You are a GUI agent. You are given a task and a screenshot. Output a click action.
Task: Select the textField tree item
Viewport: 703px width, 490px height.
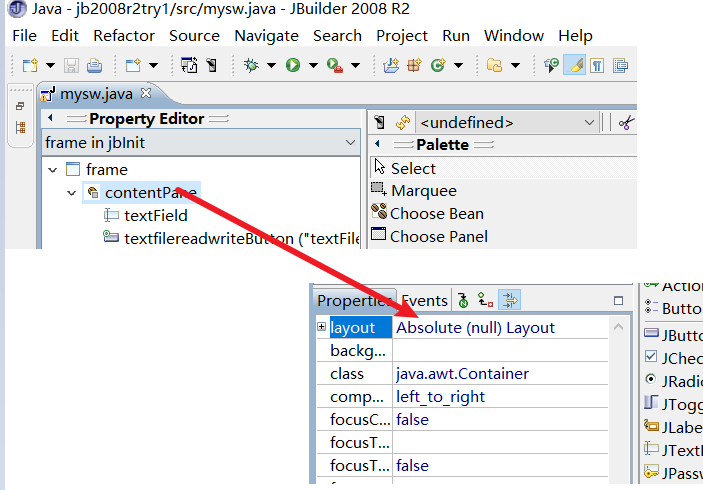tap(156, 216)
